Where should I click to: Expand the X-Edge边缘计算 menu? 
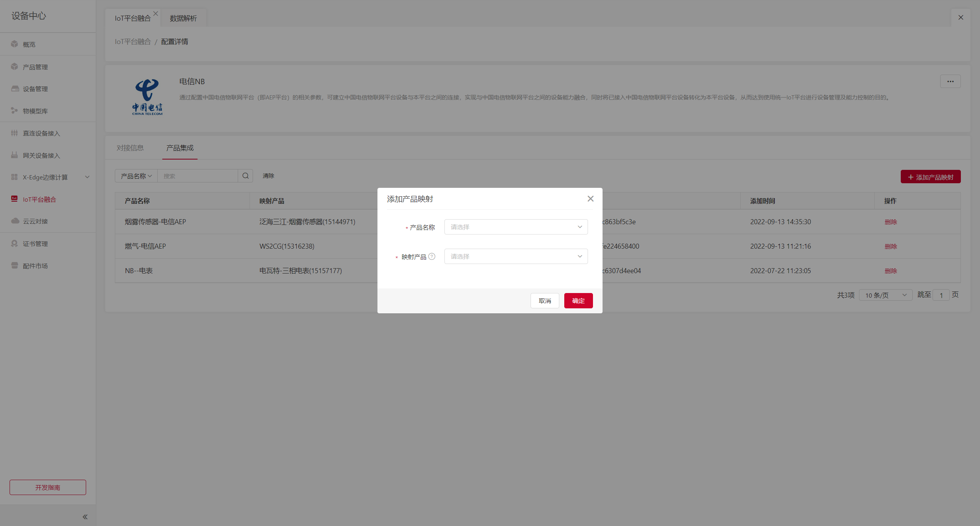[87, 177]
